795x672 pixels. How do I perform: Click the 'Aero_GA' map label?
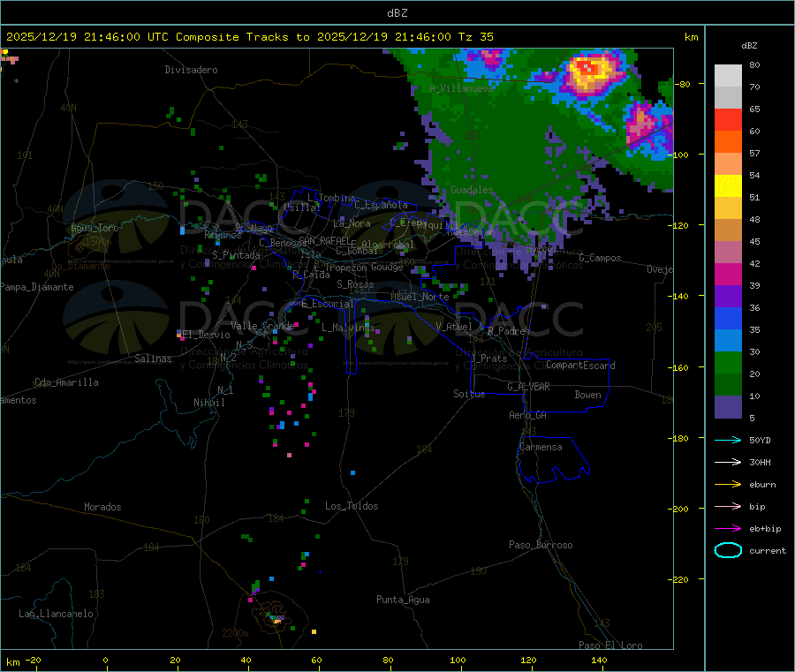pos(528,415)
